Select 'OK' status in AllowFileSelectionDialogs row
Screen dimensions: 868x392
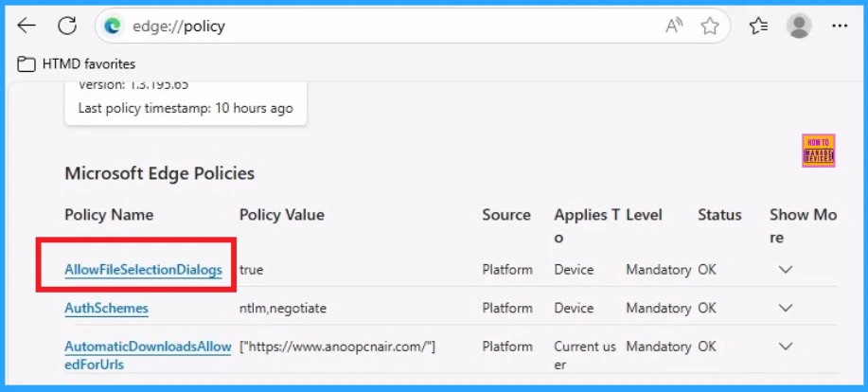(x=707, y=270)
